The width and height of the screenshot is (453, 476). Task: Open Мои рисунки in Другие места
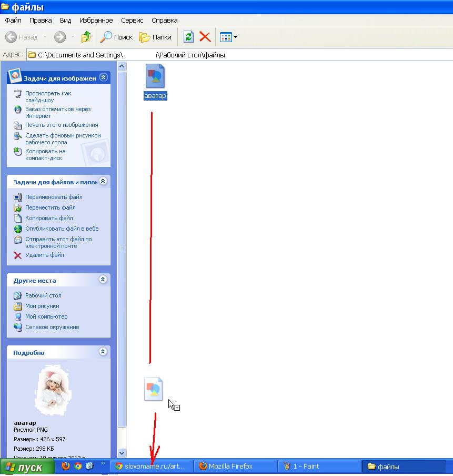[42, 306]
